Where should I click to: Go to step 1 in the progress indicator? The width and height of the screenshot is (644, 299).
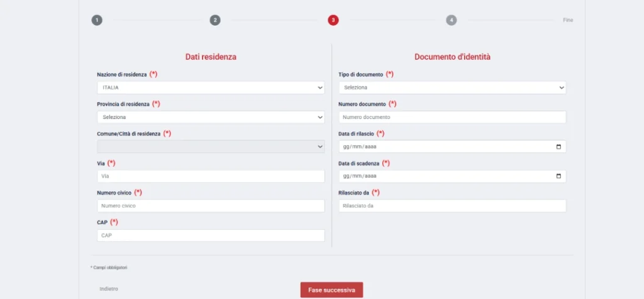97,20
